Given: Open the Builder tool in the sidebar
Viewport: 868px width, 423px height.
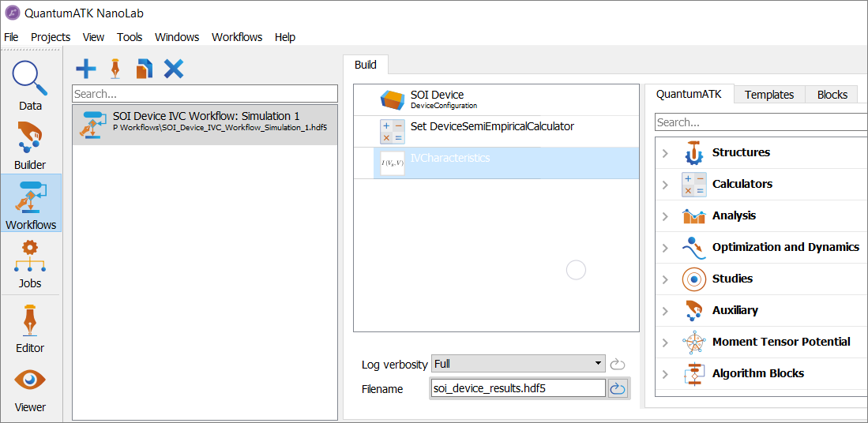Looking at the screenshot, I should click(31, 145).
